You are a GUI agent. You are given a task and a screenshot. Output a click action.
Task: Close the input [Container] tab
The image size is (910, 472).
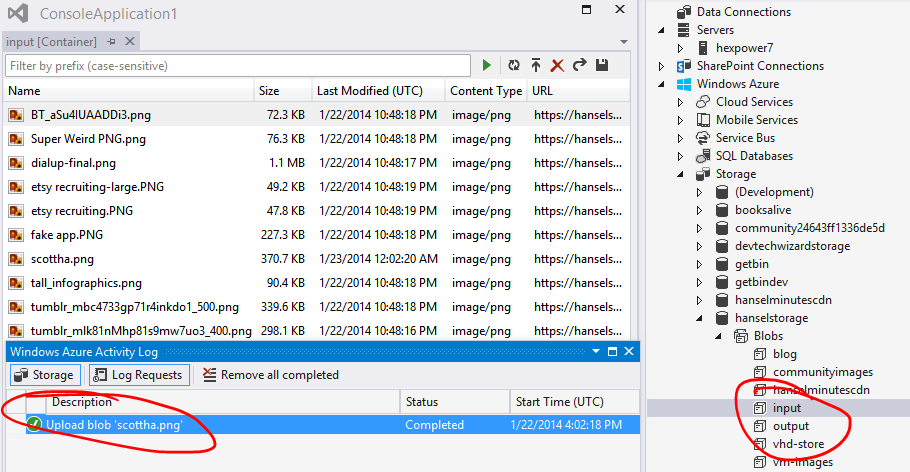coord(130,41)
